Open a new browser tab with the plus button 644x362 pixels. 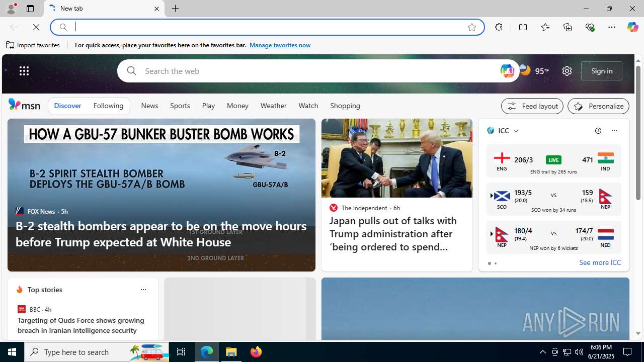pyautogui.click(x=175, y=9)
